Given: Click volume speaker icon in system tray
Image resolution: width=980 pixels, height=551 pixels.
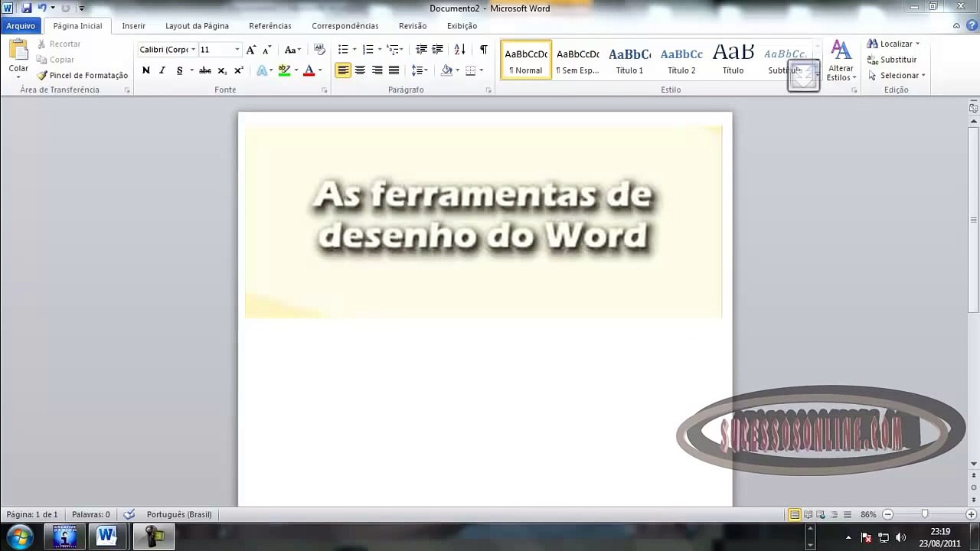Looking at the screenshot, I should click(x=900, y=537).
